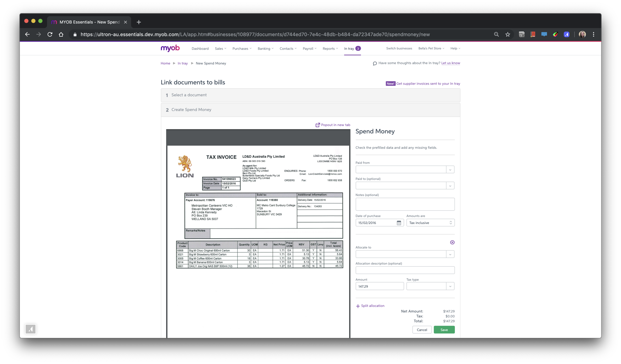Click the green Save button
This screenshot has height=364, width=621.
coord(444,330)
